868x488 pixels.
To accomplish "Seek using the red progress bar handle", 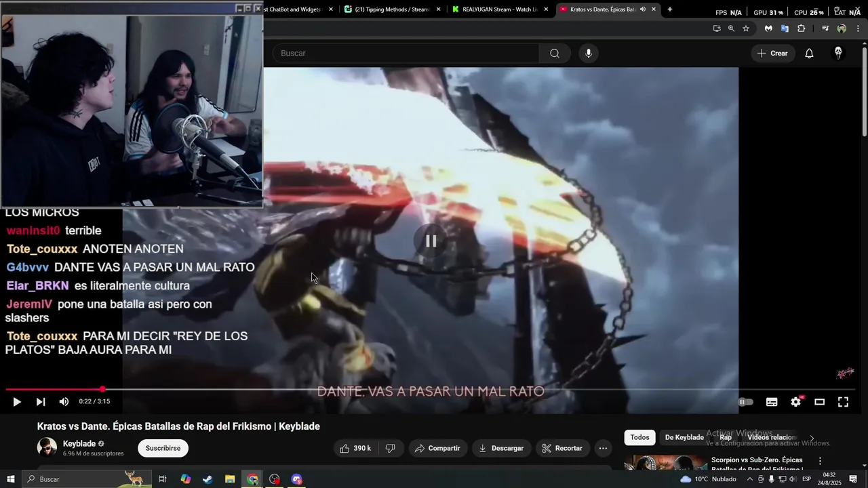I will [x=102, y=389].
